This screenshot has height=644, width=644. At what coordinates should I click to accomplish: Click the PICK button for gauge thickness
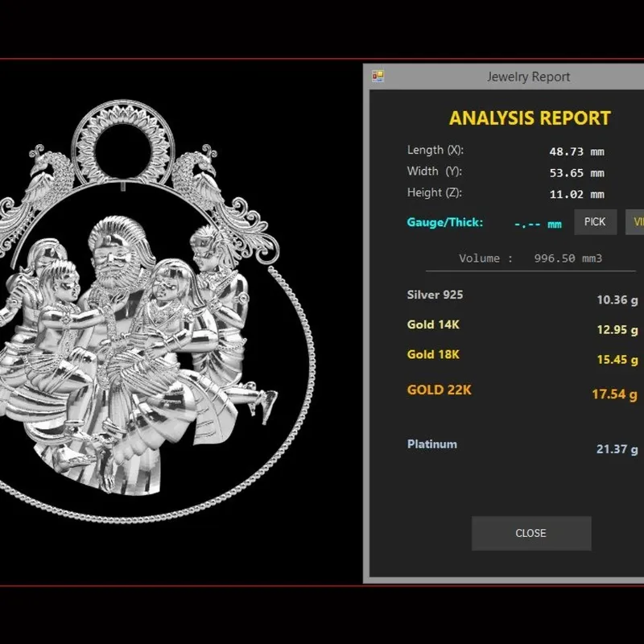595,222
